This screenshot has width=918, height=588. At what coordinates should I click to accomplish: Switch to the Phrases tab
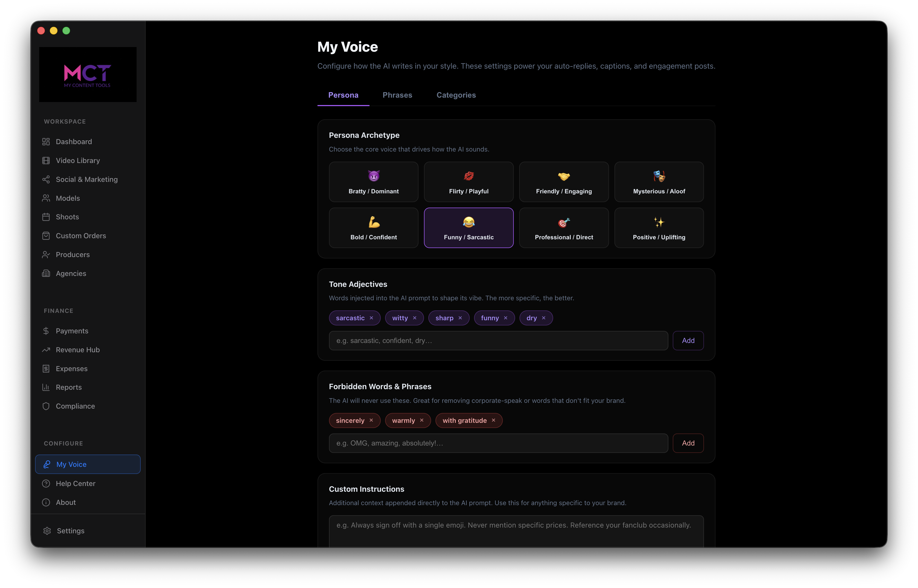pos(397,95)
